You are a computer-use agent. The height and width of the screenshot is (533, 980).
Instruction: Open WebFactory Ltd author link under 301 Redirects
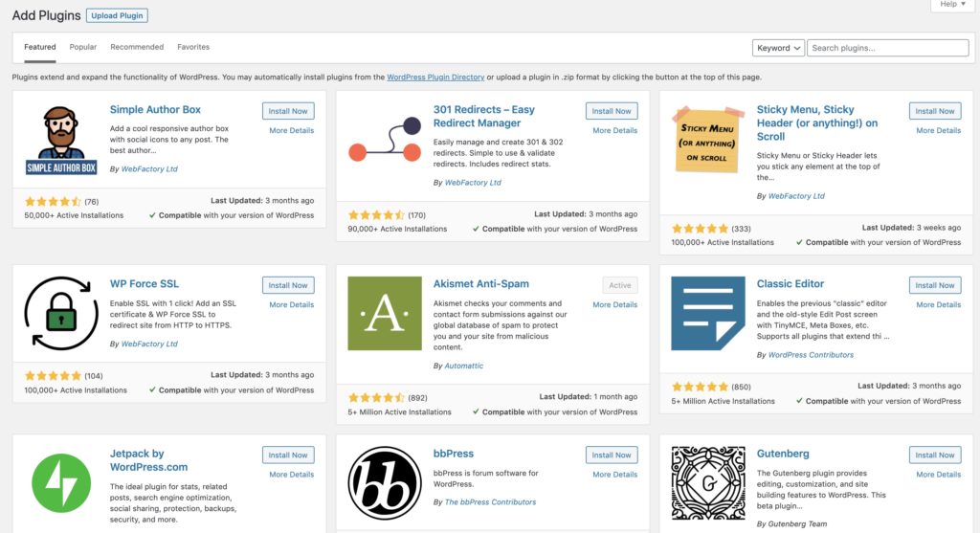[473, 183]
